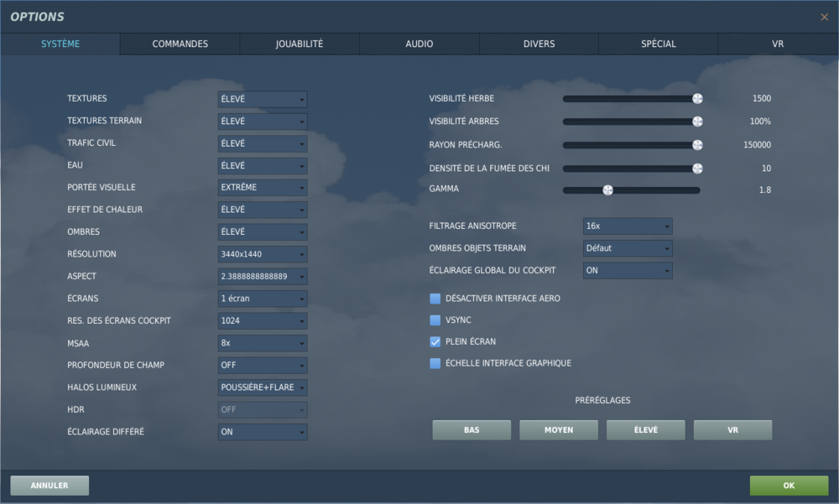Open the TEXTURES quality dropdown
Viewport: 839px width, 504px height.
(262, 98)
